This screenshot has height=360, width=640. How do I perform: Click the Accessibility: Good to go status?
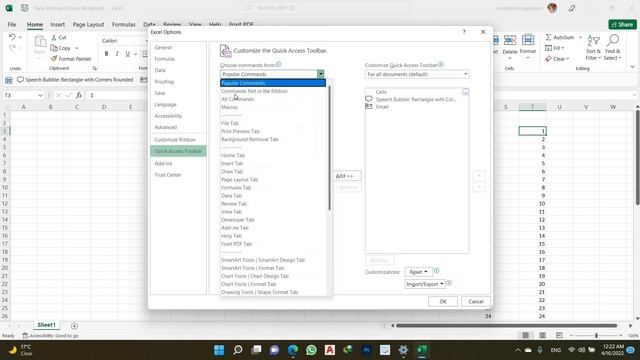point(51,336)
